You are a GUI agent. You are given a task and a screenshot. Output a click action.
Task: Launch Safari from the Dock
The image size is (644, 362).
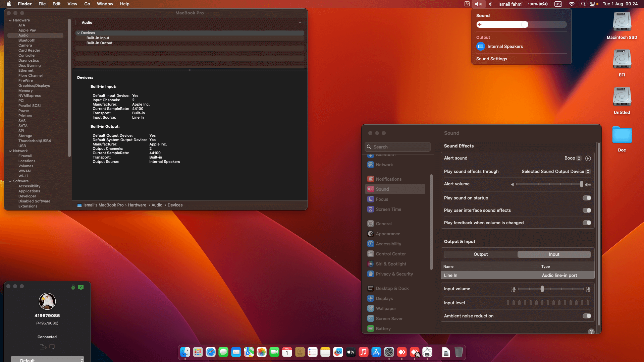pos(211,352)
